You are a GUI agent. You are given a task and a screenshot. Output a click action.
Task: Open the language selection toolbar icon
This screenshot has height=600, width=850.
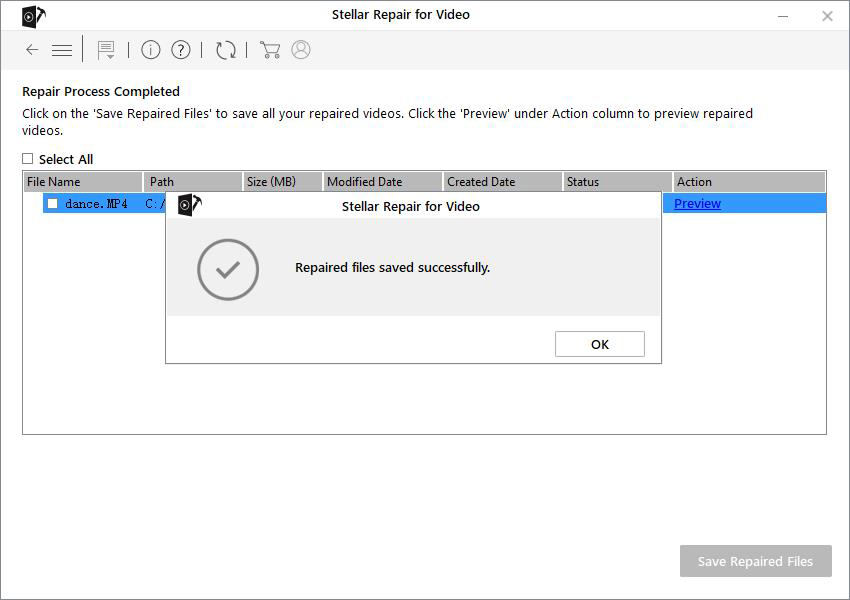(106, 50)
